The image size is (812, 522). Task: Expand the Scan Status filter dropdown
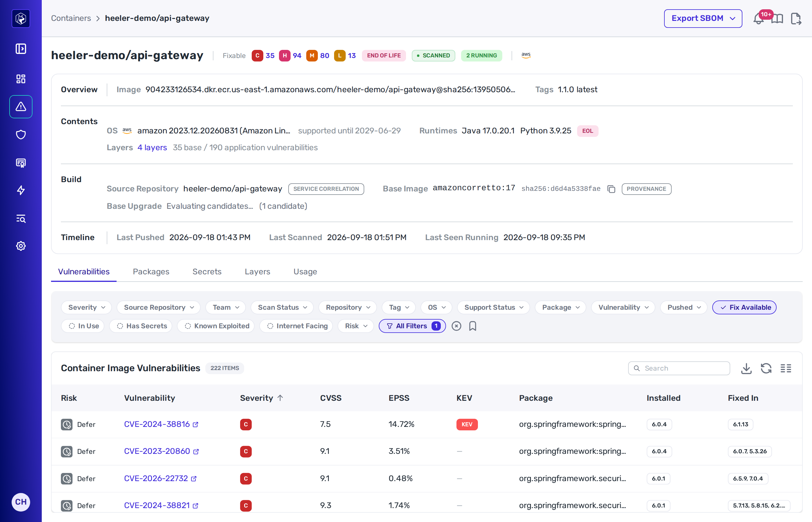[282, 307]
